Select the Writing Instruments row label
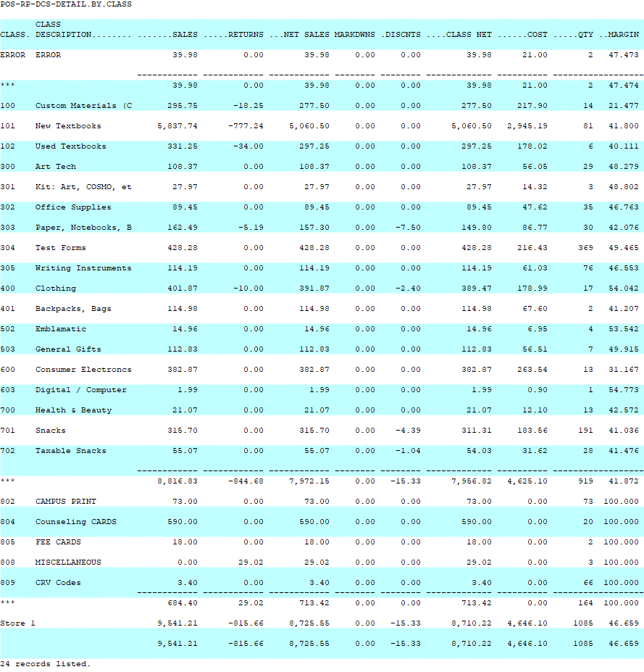This screenshot has width=644, height=672. (x=83, y=268)
